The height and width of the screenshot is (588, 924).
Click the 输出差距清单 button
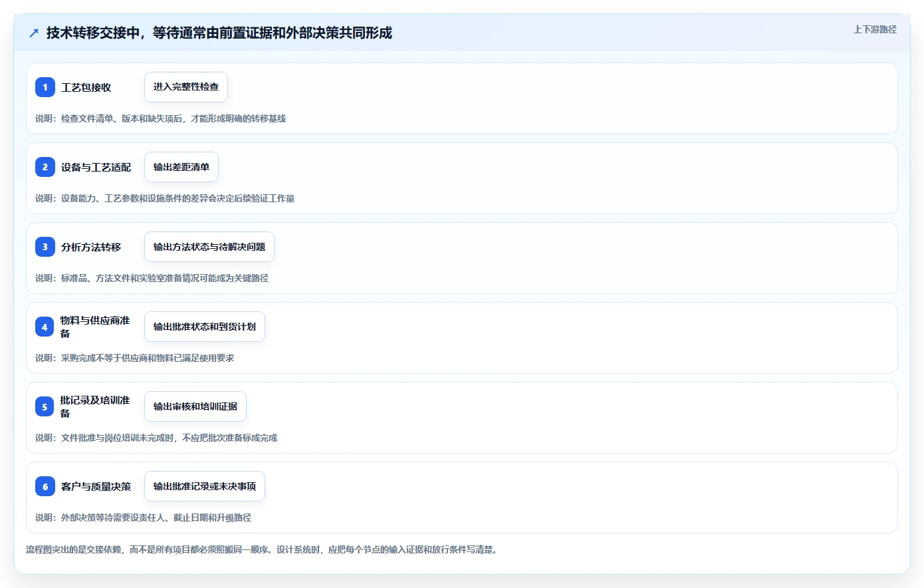(181, 167)
